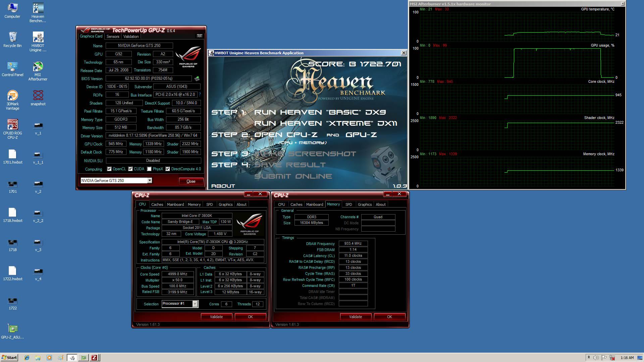Open 3DMark Vantage shortcut
Screen dimensions: 644x362
click(x=12, y=100)
